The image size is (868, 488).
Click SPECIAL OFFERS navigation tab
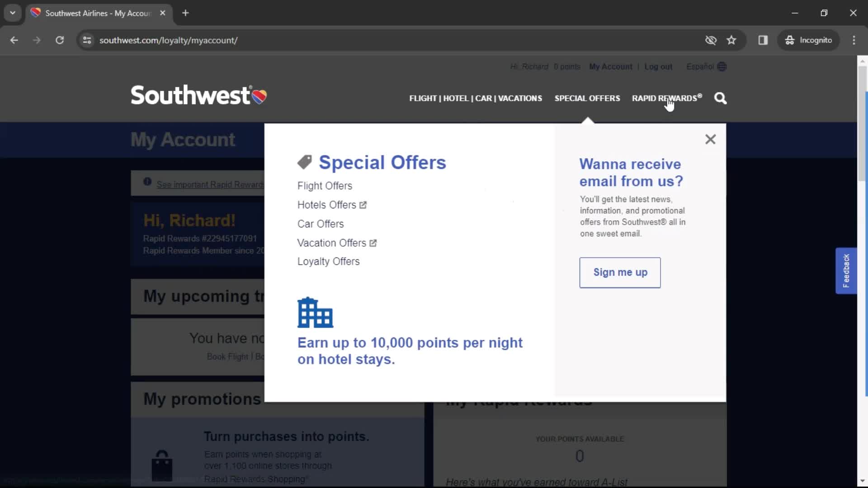pyautogui.click(x=587, y=98)
